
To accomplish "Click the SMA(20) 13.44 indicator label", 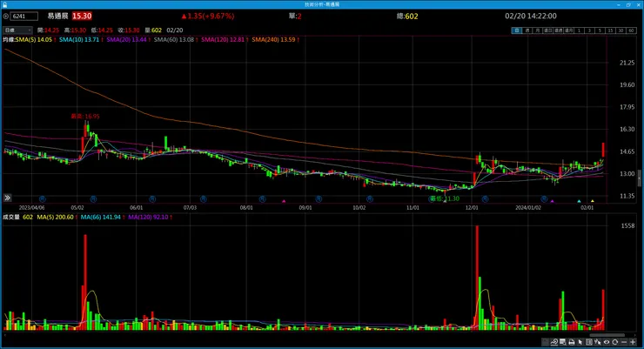I will [126, 39].
